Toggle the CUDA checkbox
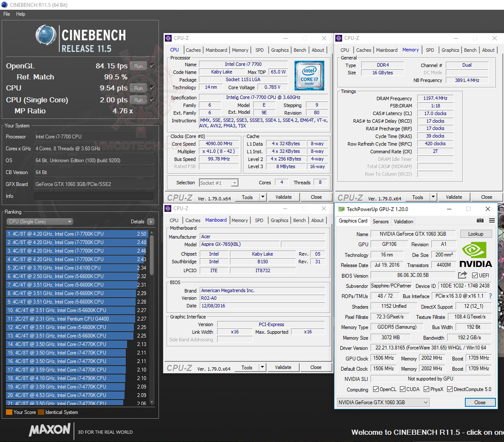This screenshot has height=442, width=504. tap(402, 389)
